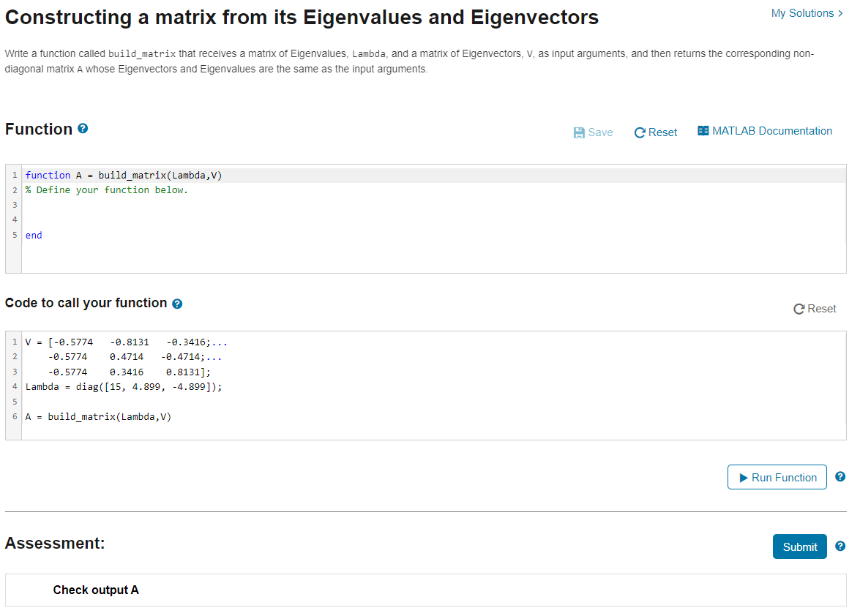Expand the Check output A assessment test
The width and height of the screenshot is (860, 616).
[96, 590]
